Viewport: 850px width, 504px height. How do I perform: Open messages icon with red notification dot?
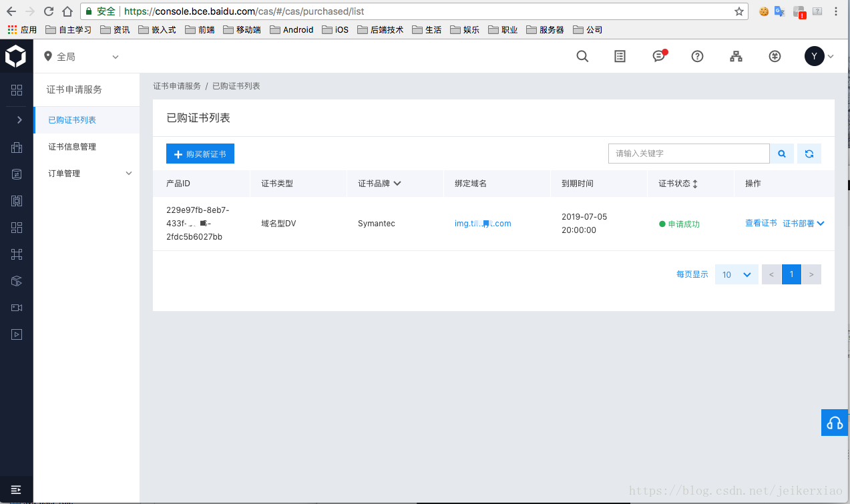pyautogui.click(x=659, y=56)
